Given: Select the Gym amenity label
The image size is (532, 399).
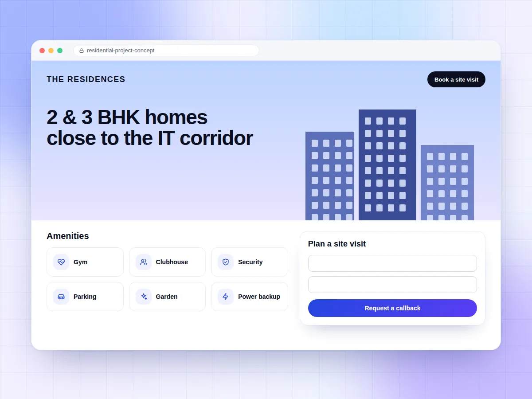Looking at the screenshot, I should [x=80, y=262].
